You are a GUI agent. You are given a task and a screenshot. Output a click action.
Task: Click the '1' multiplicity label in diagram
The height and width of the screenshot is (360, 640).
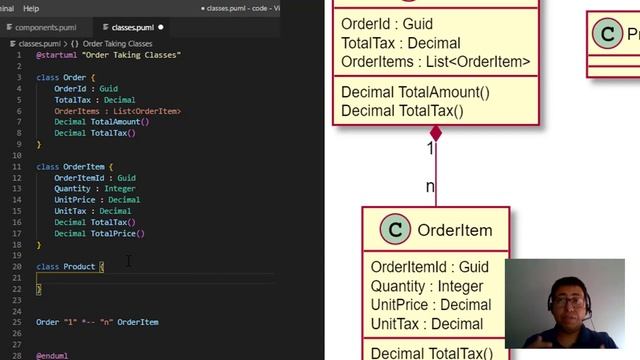(430, 148)
